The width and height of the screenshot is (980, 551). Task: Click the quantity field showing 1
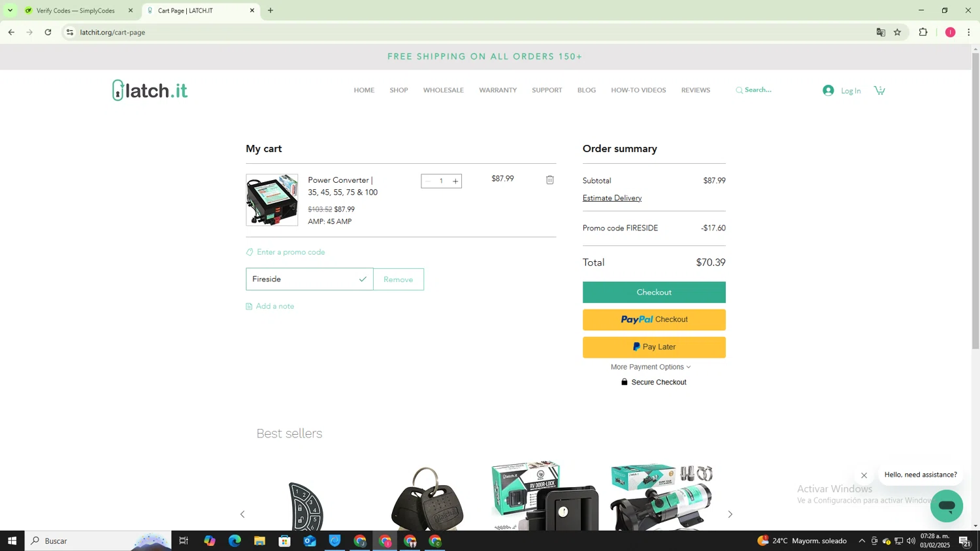tap(442, 181)
